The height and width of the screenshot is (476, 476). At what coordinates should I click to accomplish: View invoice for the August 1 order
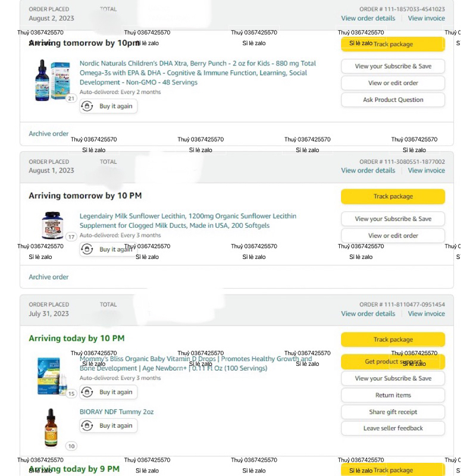coord(426,171)
